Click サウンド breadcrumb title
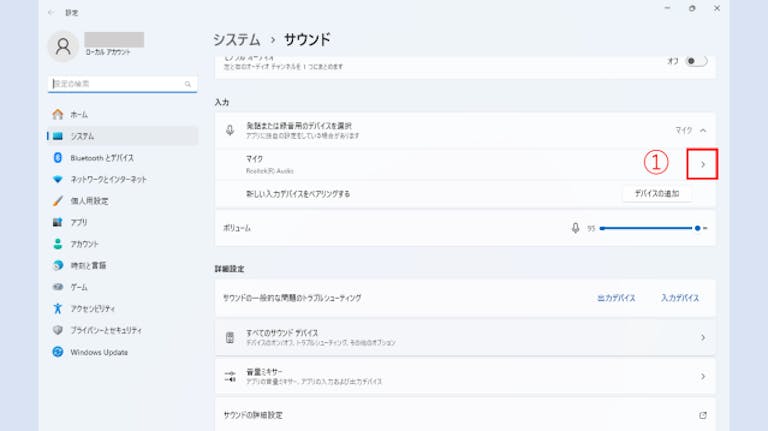This screenshot has height=431, width=768. tap(307, 39)
